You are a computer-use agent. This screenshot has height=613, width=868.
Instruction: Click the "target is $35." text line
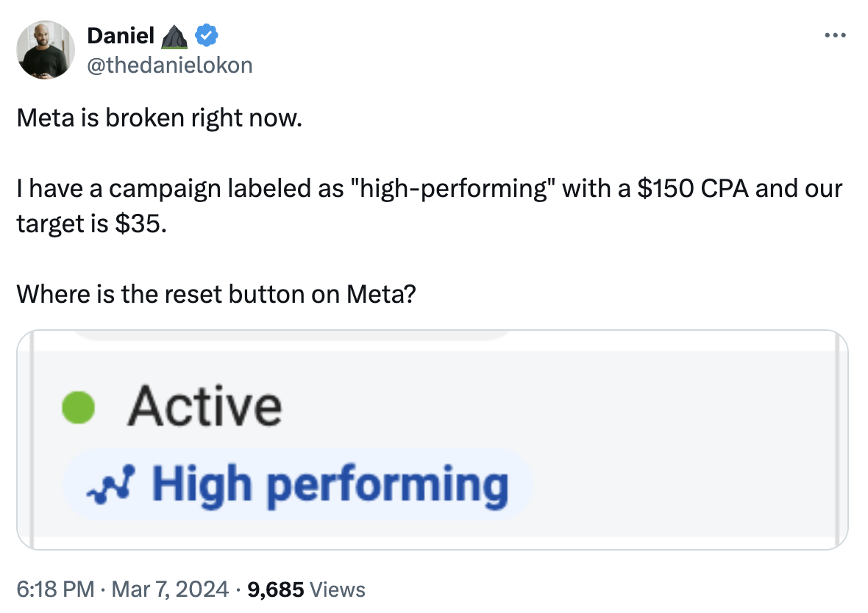click(92, 223)
